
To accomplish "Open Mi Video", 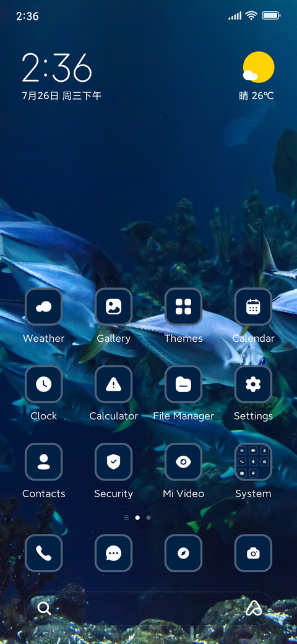I will [x=183, y=462].
